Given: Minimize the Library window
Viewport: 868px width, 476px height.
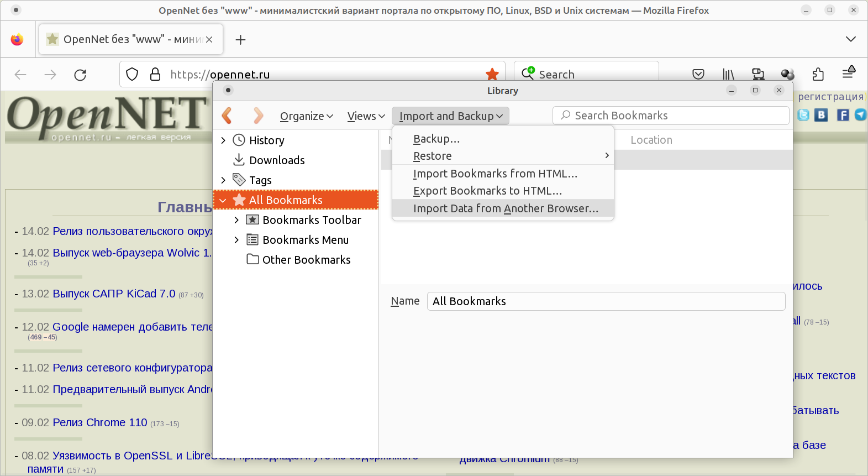Looking at the screenshot, I should click(x=732, y=90).
